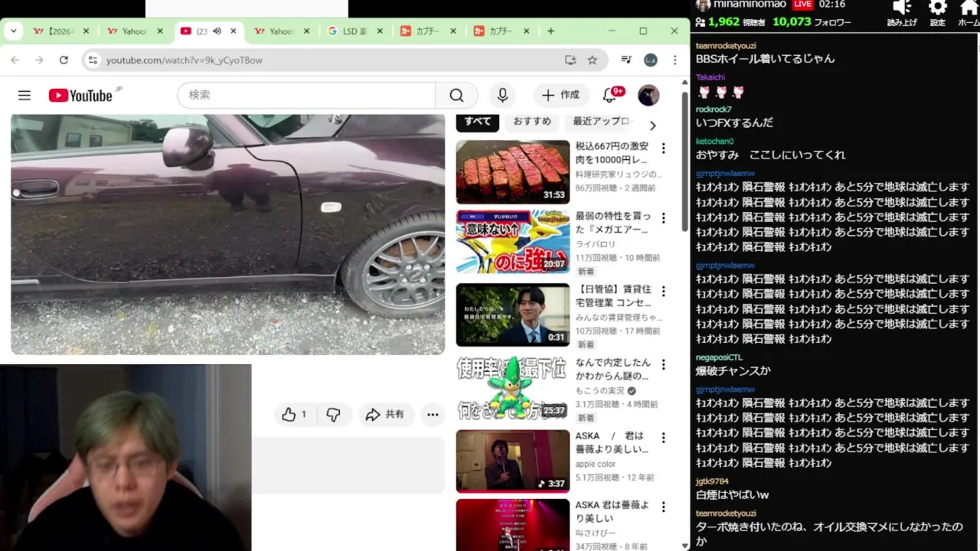This screenshot has height=551, width=980.
Task: Open the 使用率最下位 thumbnail 25:37
Action: point(513,388)
